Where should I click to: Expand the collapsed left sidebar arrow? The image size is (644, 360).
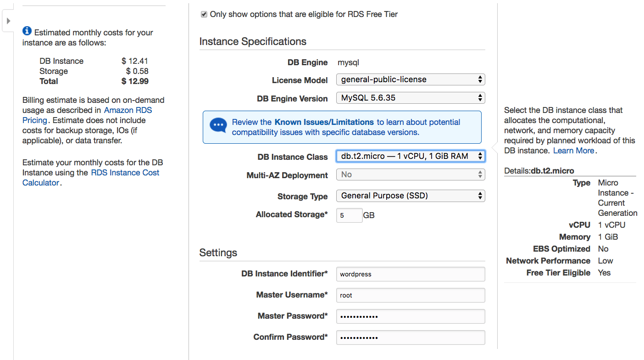pos(8,21)
